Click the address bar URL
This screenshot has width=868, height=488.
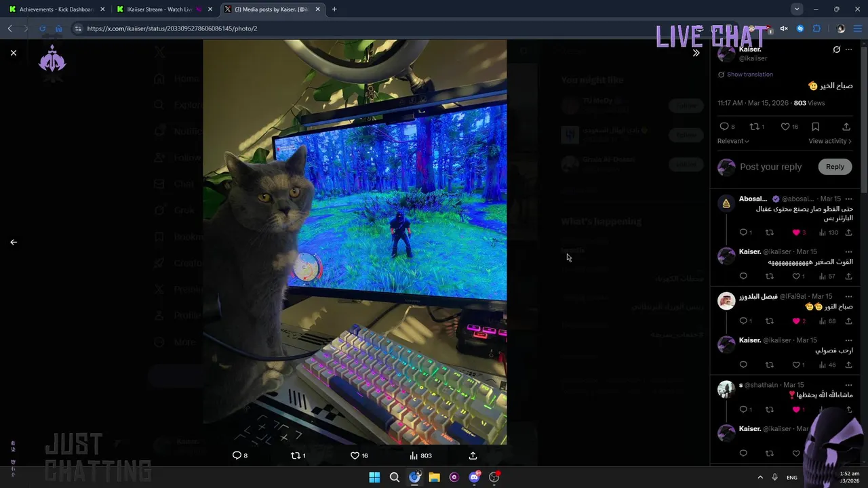click(x=172, y=28)
